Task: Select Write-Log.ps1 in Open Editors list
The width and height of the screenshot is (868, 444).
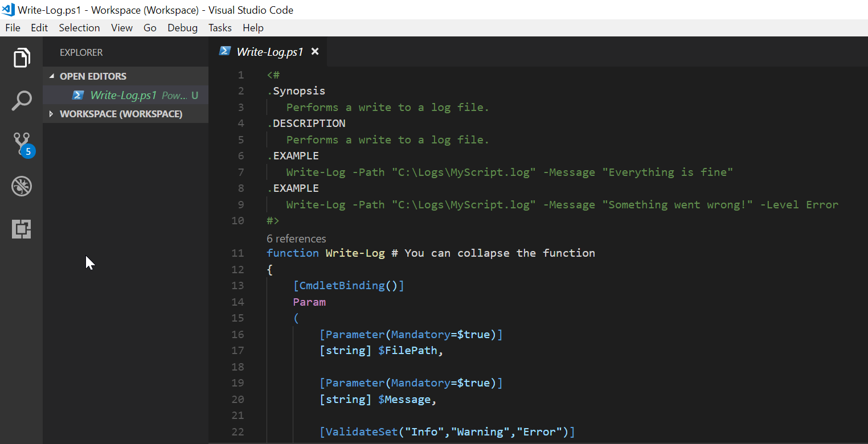Action: (125, 95)
